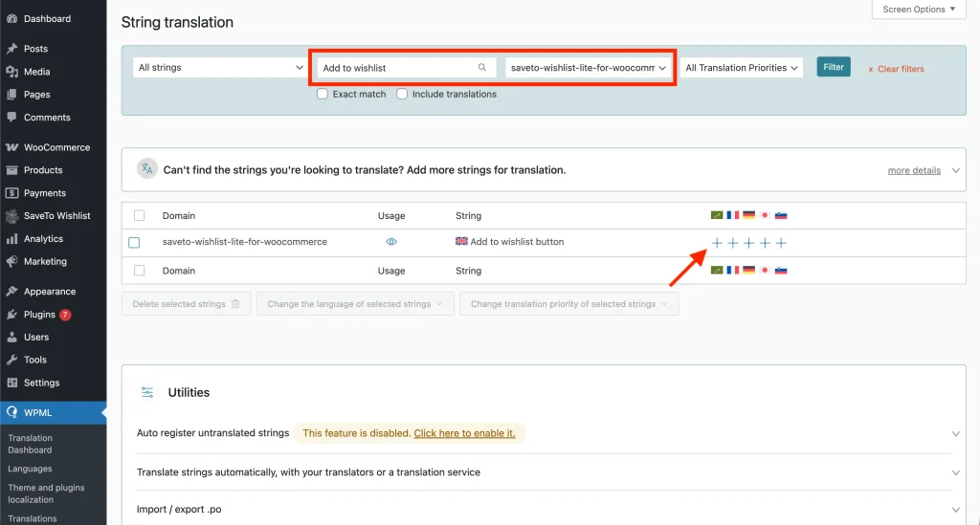Click the Click here to enable it link
980x525 pixels.
(464, 433)
